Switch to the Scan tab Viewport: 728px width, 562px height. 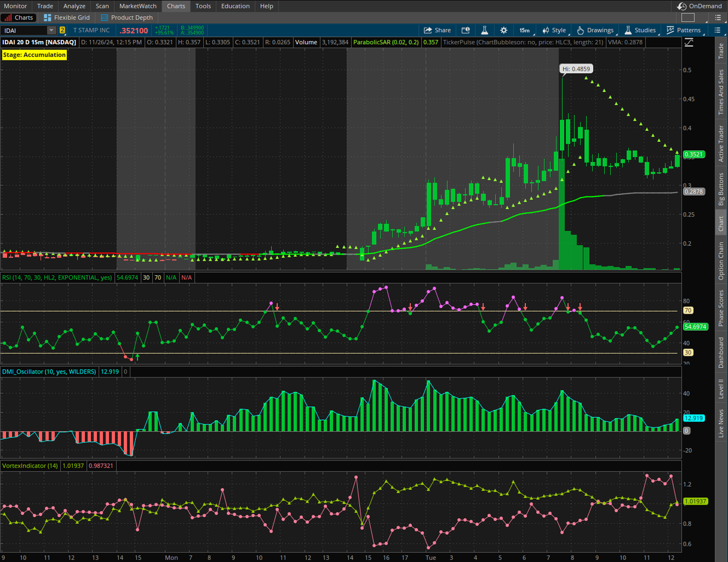click(x=102, y=6)
